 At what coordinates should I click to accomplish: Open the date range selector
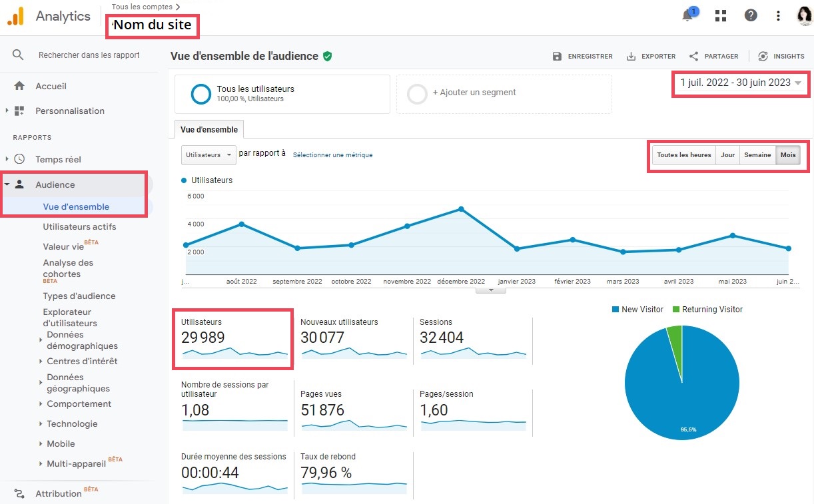739,84
